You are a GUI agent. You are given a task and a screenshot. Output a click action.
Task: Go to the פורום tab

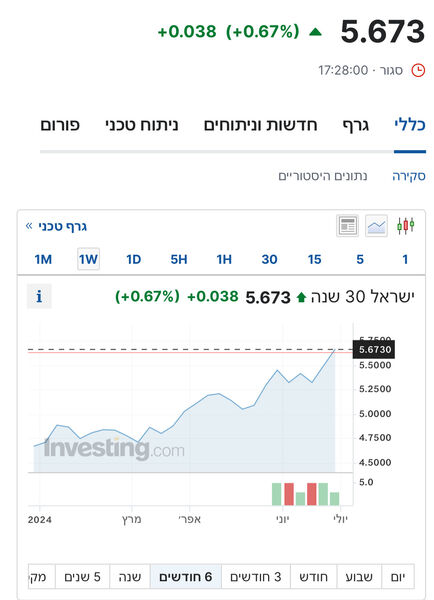[60, 125]
